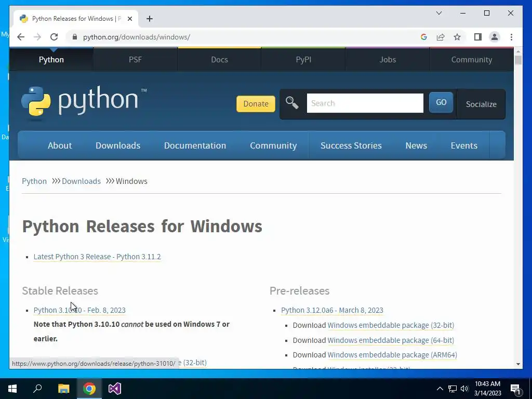
Task: Open Chrome's three-dot menu
Action: point(511,37)
